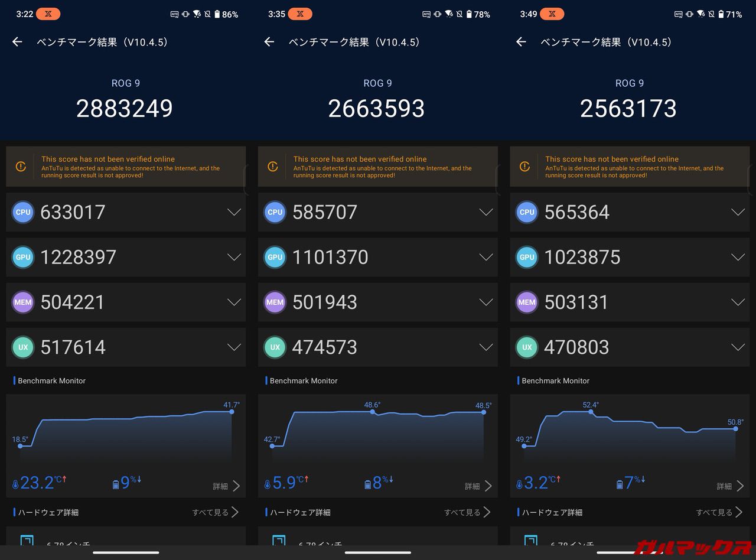Expand the MEM 501943 score chevron
Viewport: 756px width, 560px height.
485,302
